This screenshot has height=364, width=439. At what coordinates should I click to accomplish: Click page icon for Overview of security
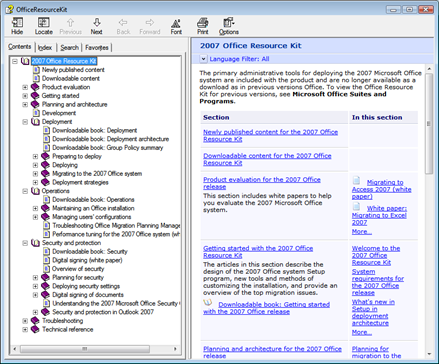[47, 269]
